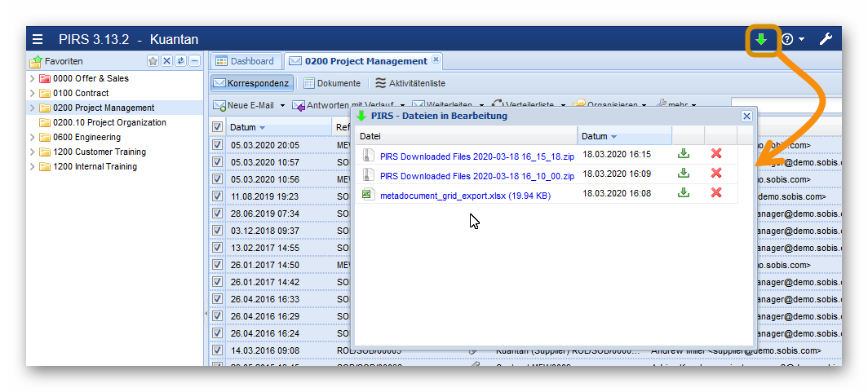Viewport: 868px width, 392px height.
Task: Open the green downloads arrow in header
Action: pyautogui.click(x=762, y=39)
